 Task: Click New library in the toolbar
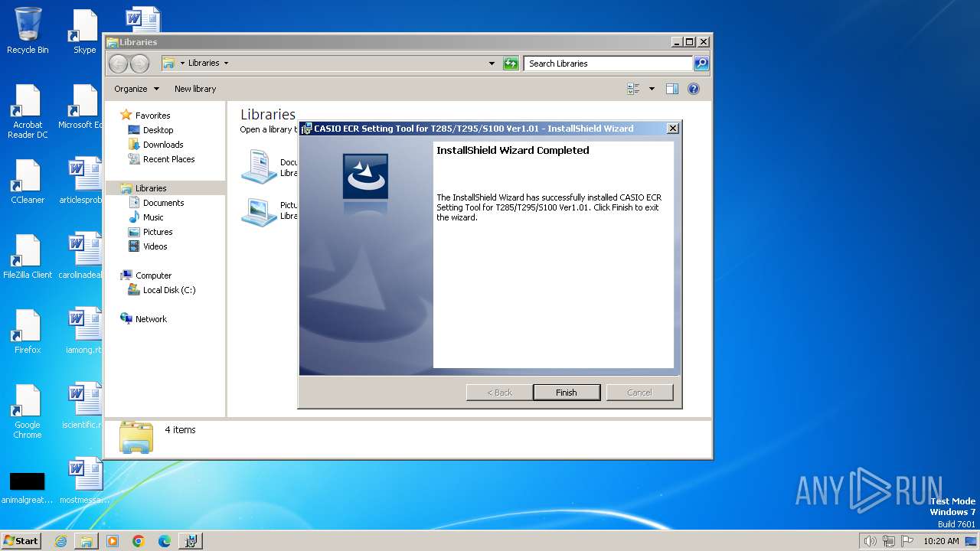[x=195, y=89]
